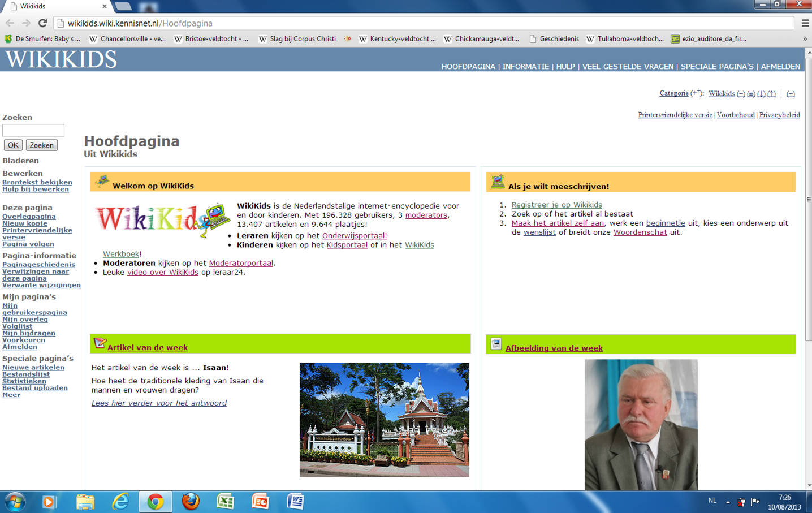Open Nieuwe artikelen in sidebar
812x513 pixels.
33,367
